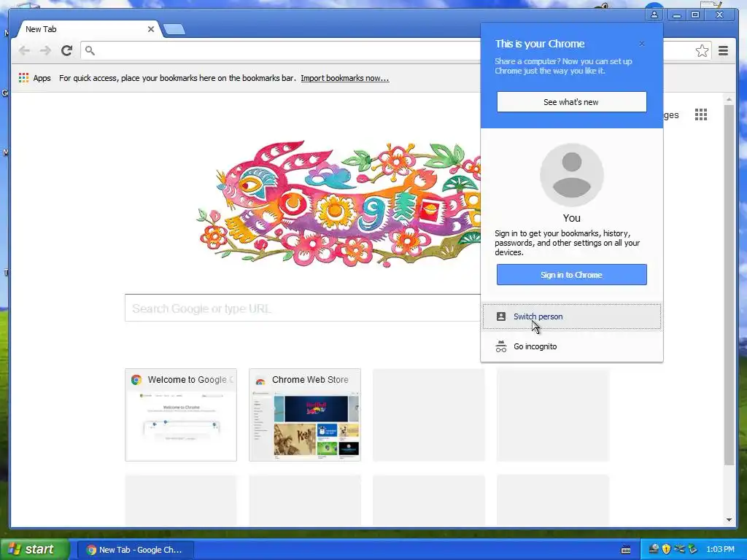Viewport: 747px width, 560px height.
Task: Click the taskbar clock showing 1:03 PM
Action: [720, 549]
